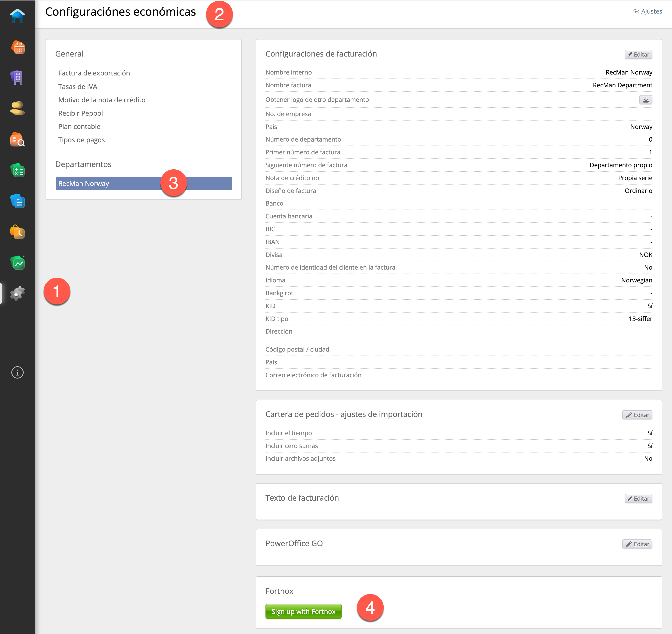The image size is (672, 634).
Task: Click the 'Configuraciónes económicas' page title
Action: coord(120,12)
